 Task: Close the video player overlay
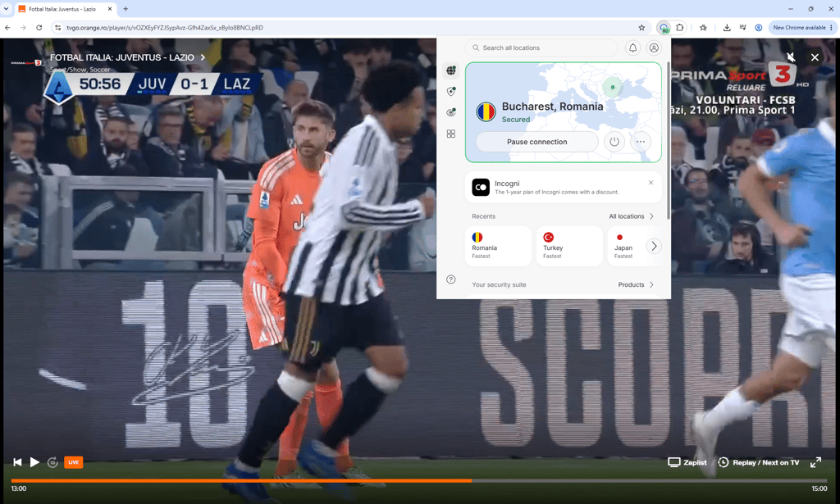pyautogui.click(x=815, y=57)
